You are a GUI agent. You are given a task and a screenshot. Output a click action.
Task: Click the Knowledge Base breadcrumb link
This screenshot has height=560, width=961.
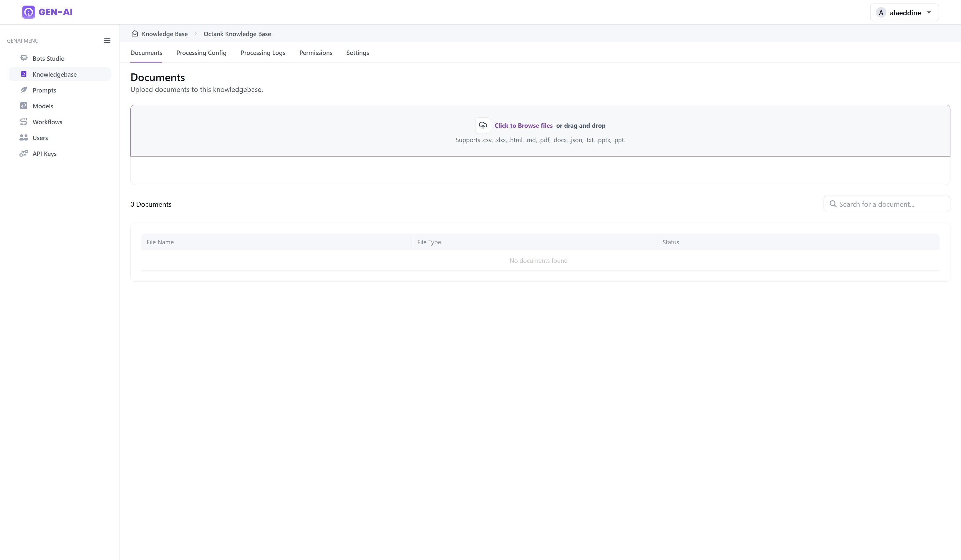[x=165, y=33]
